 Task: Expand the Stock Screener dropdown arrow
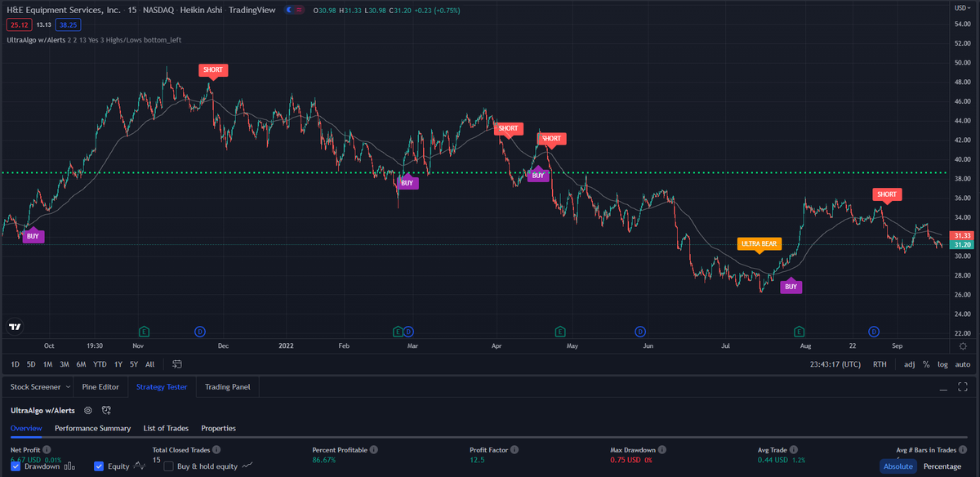coord(68,387)
